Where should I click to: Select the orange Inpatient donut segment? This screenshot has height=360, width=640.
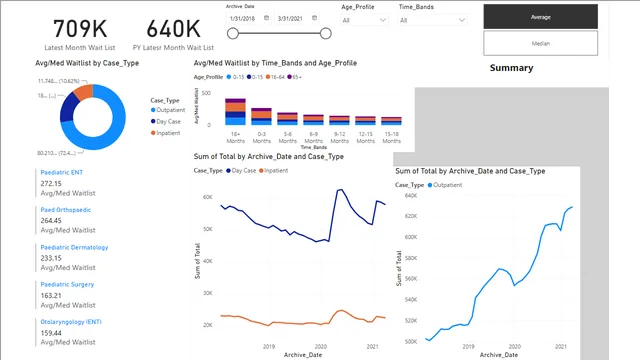click(85, 92)
